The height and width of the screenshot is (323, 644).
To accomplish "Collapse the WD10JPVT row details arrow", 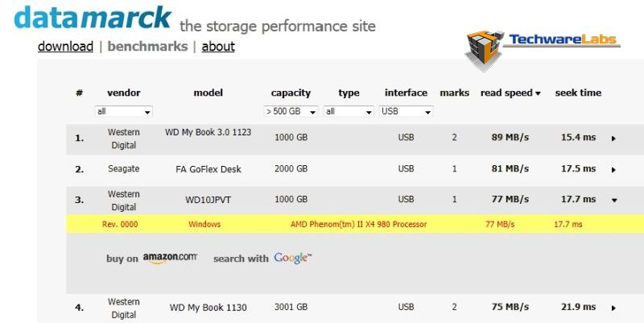I will 614,200.
